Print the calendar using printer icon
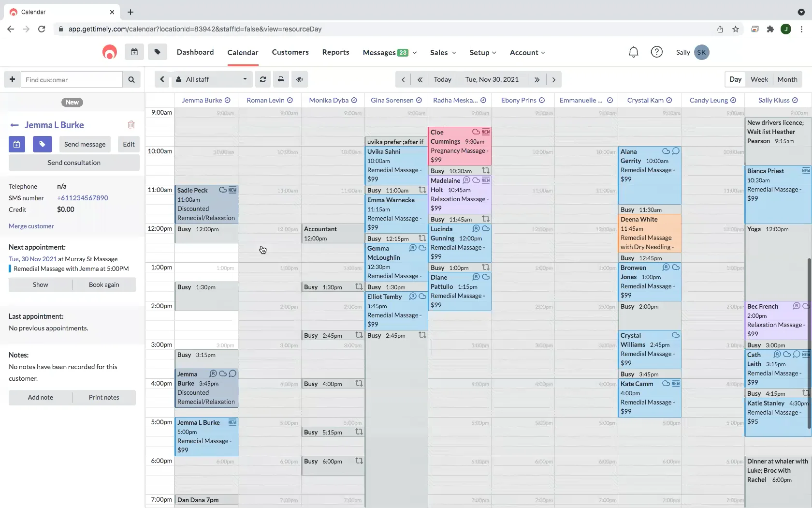Image resolution: width=812 pixels, height=508 pixels. [281, 79]
